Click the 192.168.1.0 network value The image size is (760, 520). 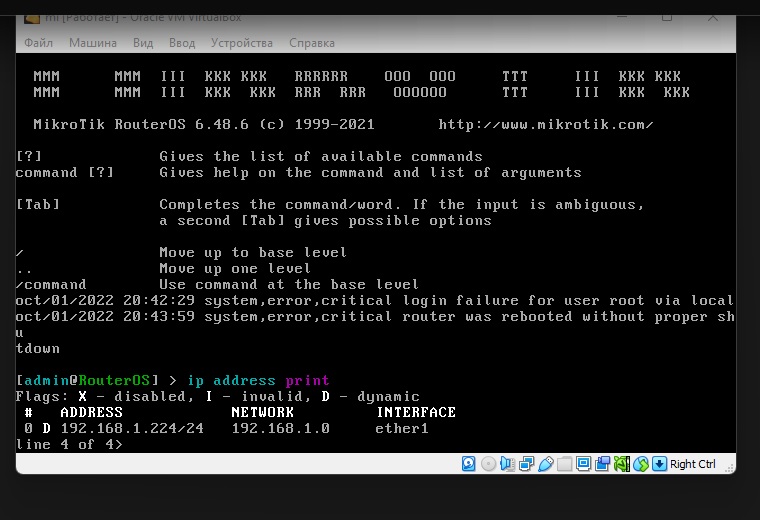pyautogui.click(x=280, y=428)
